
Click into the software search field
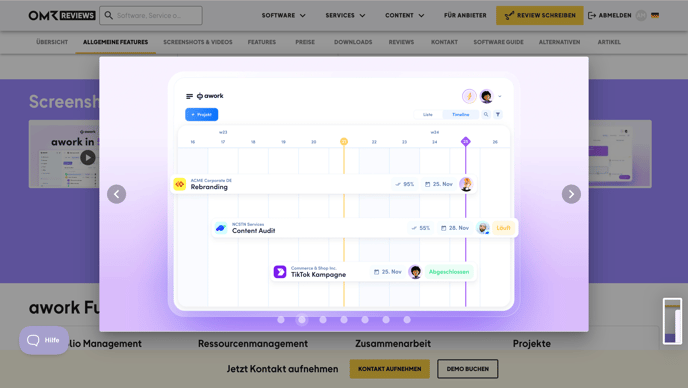(x=151, y=15)
